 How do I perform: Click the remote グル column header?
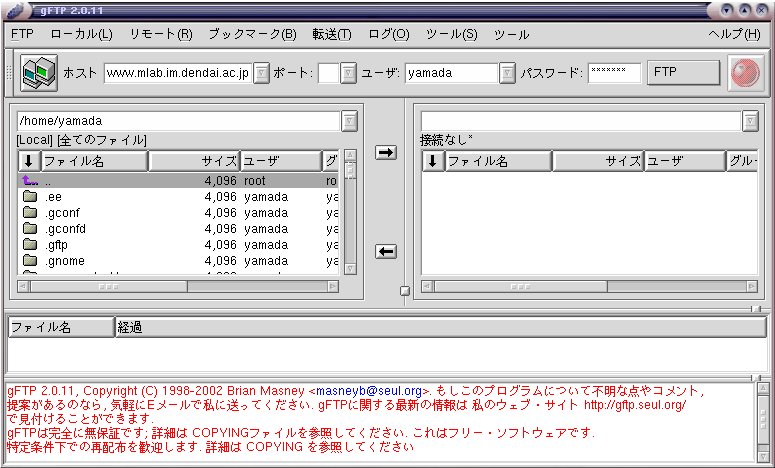[x=742, y=161]
